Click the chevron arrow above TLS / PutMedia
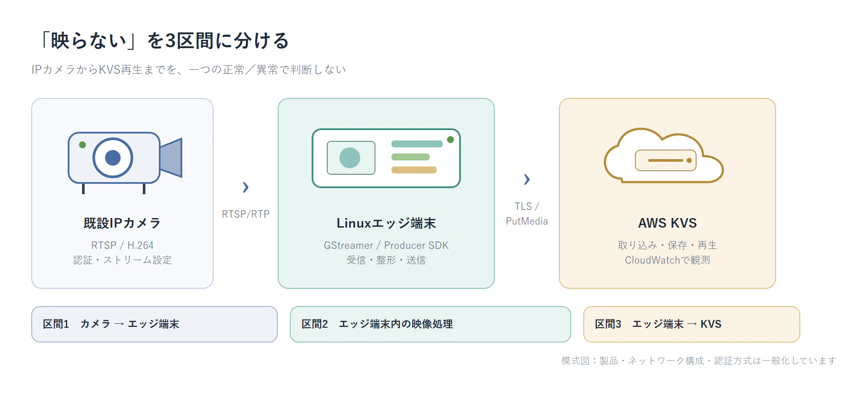 click(x=527, y=179)
